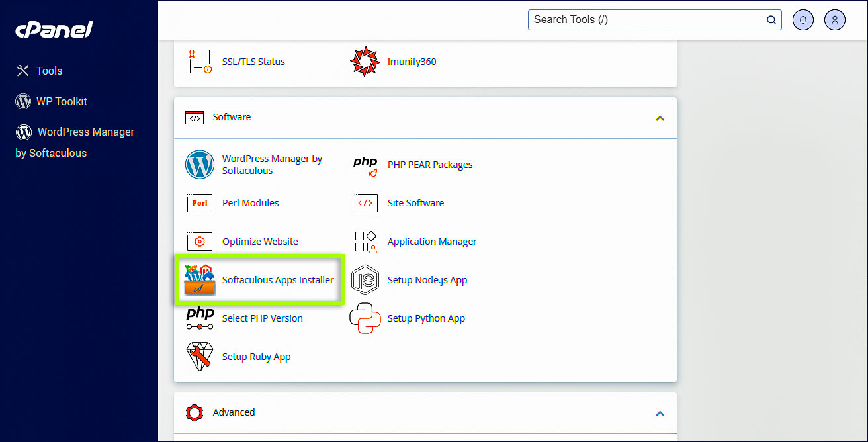Open the user account menu icon
Viewport: 868px width, 442px height.
coord(835,20)
